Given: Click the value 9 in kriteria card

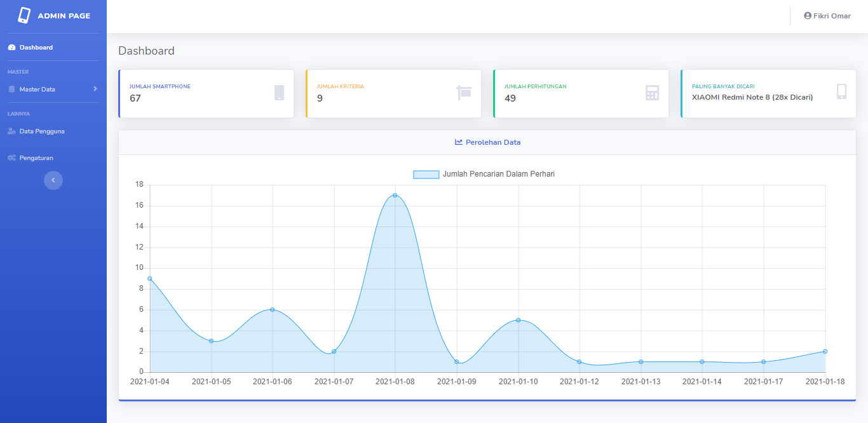Looking at the screenshot, I should pyautogui.click(x=320, y=98).
